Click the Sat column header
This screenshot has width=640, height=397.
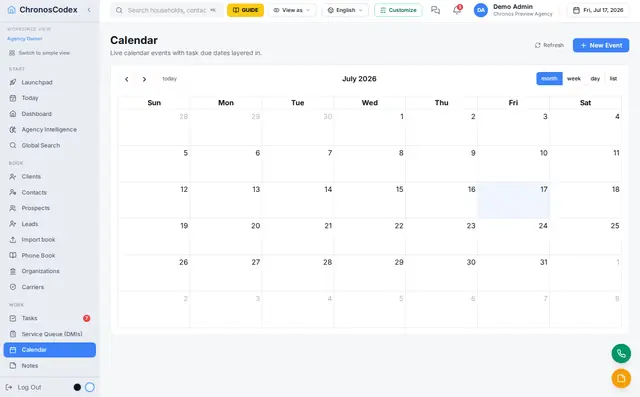click(x=585, y=103)
